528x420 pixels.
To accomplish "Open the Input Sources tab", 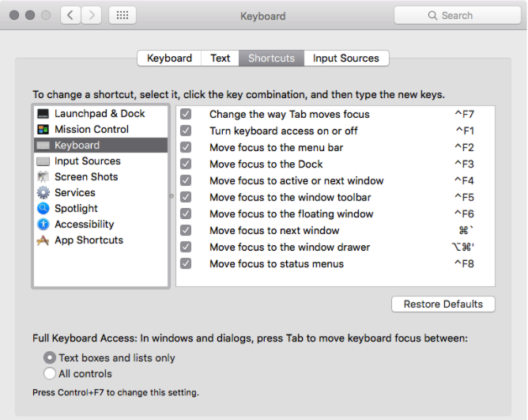I will pyautogui.click(x=346, y=58).
